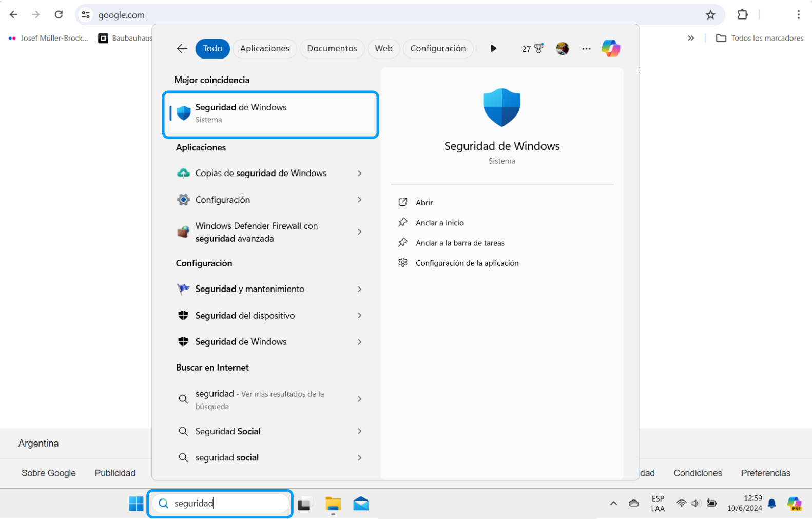Expand the 'Ver más resultados' web search chevron
The image size is (812, 519).
[360, 399]
